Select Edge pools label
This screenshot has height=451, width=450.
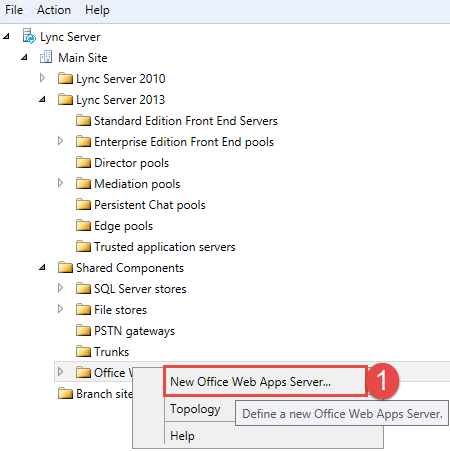pyautogui.click(x=123, y=226)
